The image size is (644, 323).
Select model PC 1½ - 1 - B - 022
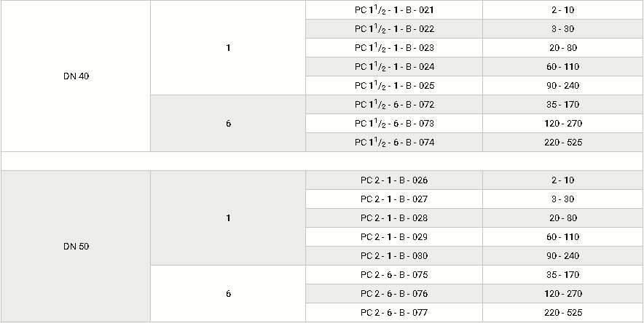click(x=394, y=28)
